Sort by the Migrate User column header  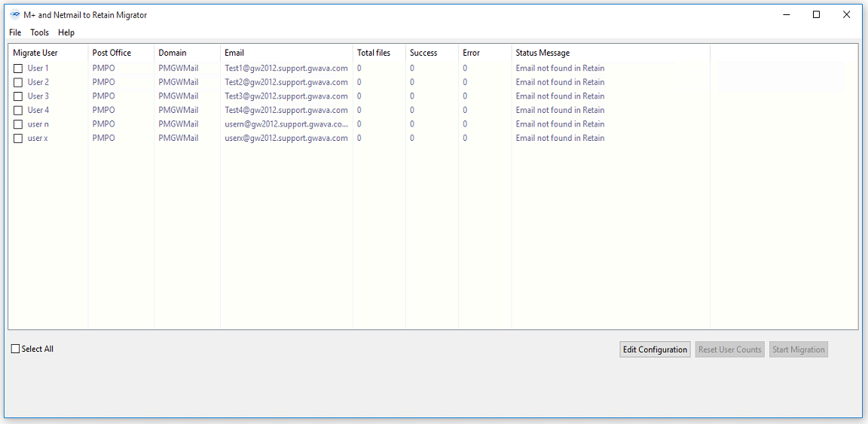(48, 53)
